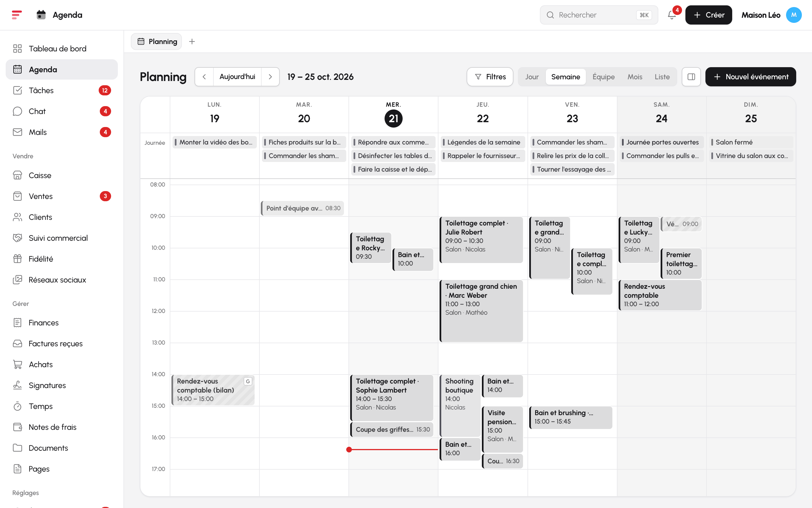Open the Chat section

(62, 111)
